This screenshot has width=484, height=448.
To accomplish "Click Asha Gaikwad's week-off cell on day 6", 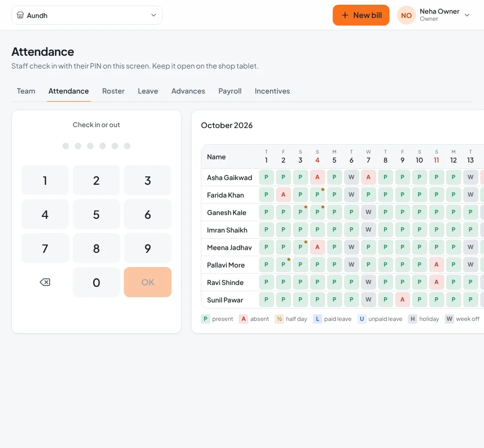I will (x=351, y=177).
